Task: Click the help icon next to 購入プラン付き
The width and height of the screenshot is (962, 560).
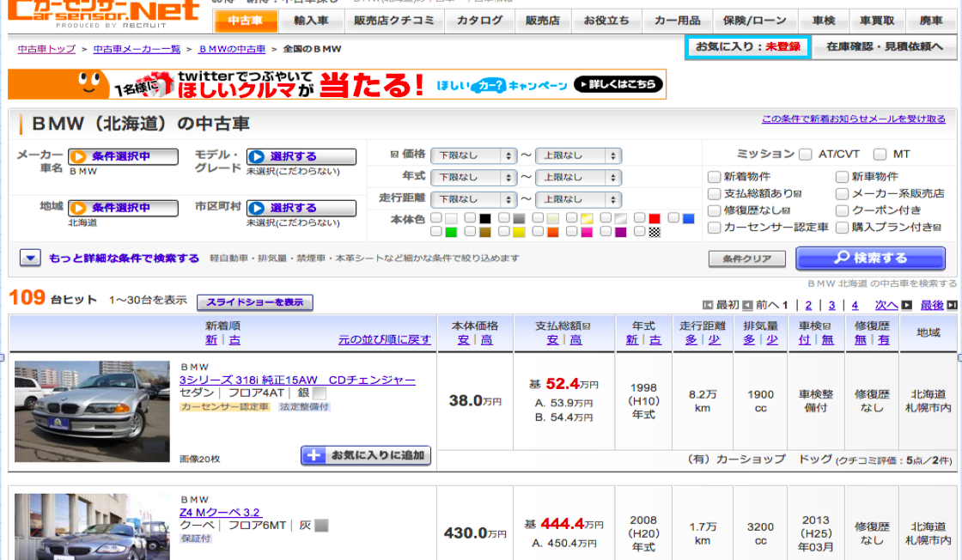Action: (x=937, y=228)
